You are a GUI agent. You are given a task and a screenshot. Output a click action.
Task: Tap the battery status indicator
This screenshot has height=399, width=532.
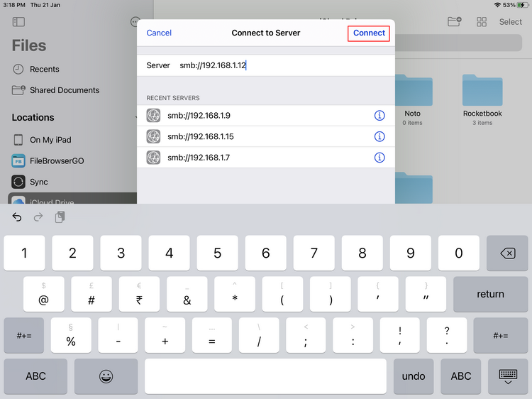[x=523, y=5]
